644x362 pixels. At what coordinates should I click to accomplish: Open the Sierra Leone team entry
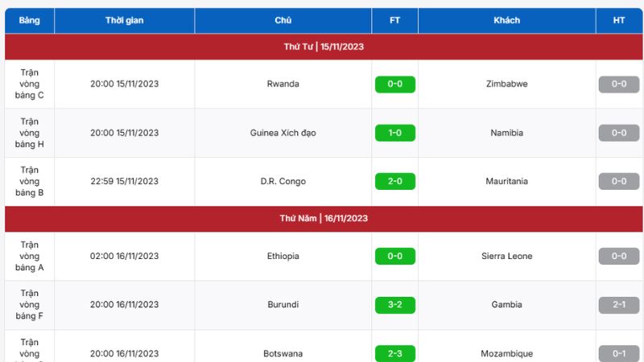[507, 256]
